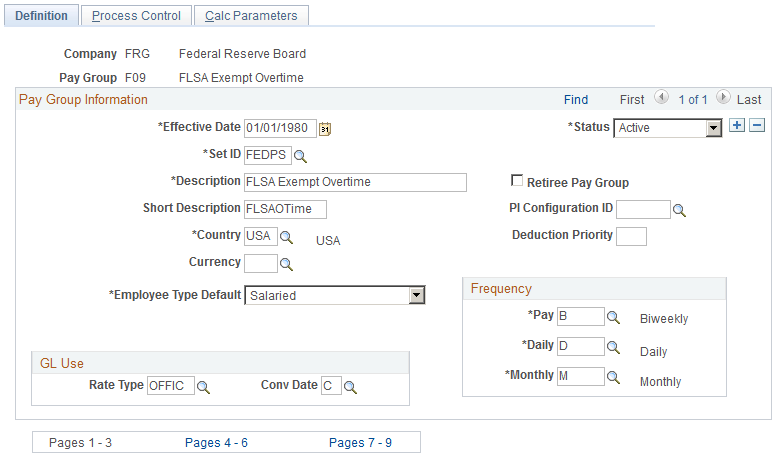
Task: Go to Pages 4 - 6
Action: 216,443
